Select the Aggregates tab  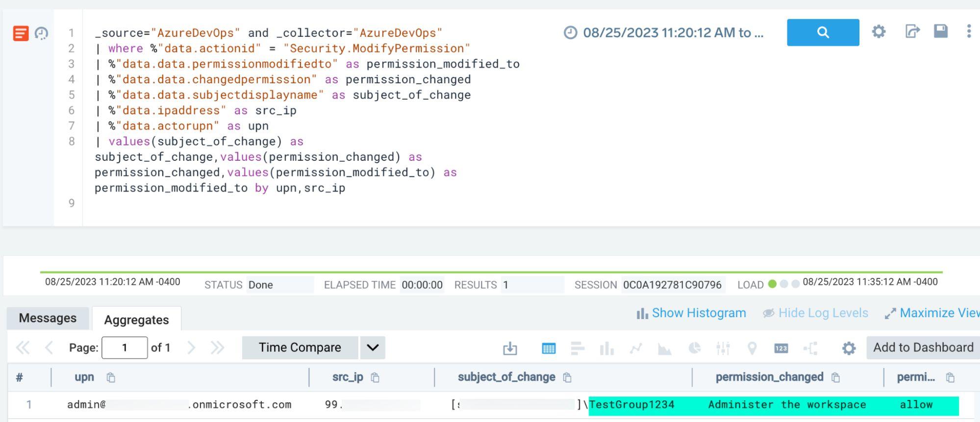click(x=136, y=320)
